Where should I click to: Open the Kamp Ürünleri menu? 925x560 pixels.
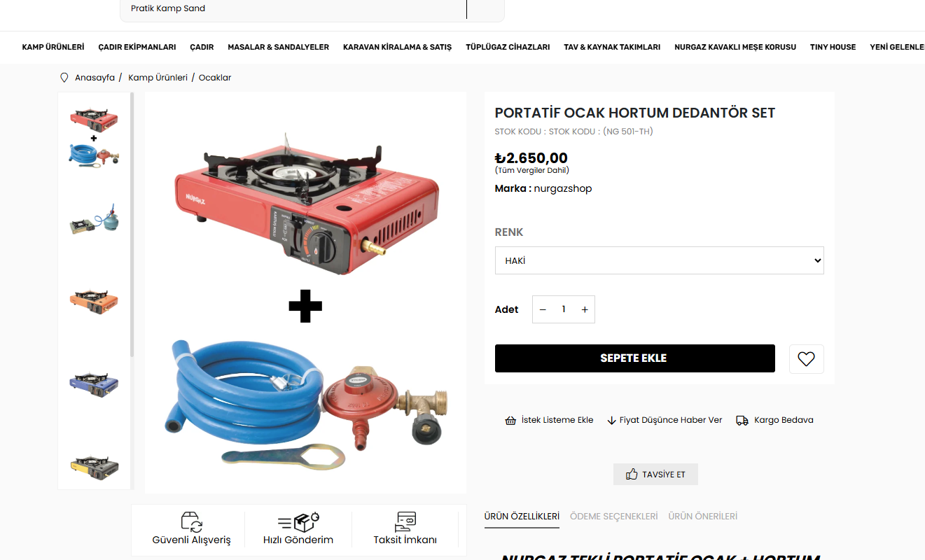click(x=53, y=47)
